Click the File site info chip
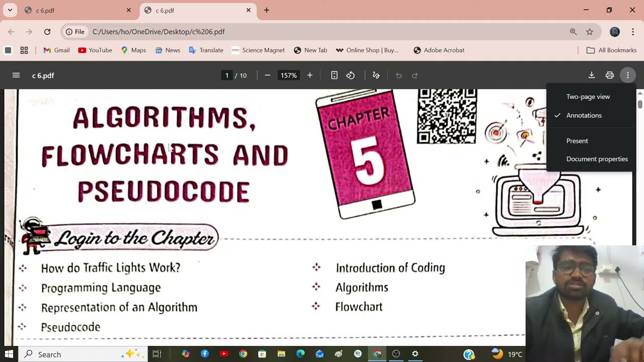The image size is (644, 362). [75, 32]
